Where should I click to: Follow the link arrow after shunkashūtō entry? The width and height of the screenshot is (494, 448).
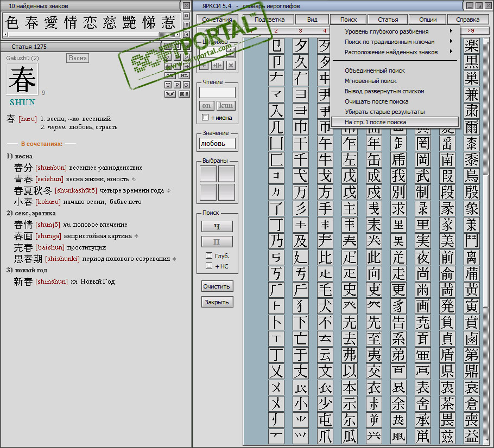coord(168,190)
